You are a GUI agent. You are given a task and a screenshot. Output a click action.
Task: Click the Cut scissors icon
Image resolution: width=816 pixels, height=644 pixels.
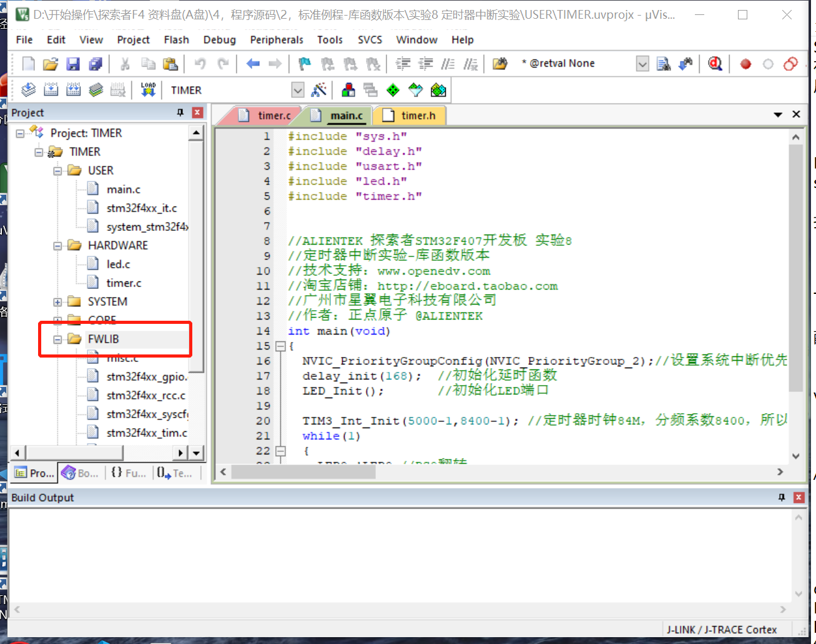pos(125,64)
